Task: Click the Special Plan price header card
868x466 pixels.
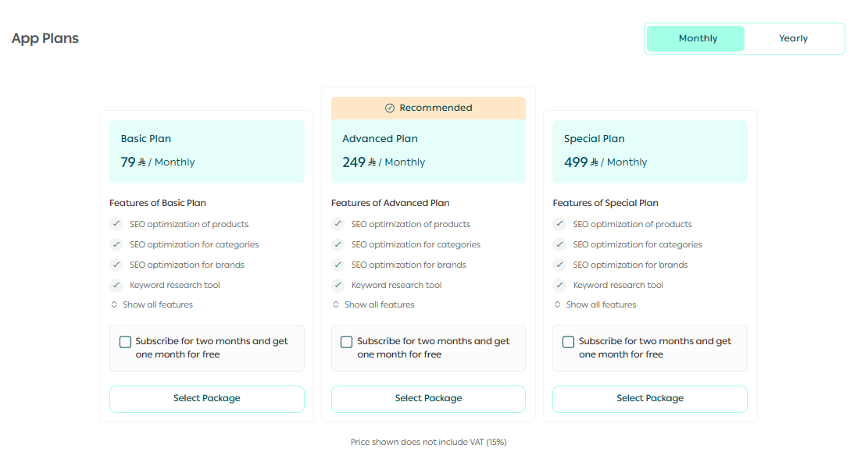Action: click(650, 151)
